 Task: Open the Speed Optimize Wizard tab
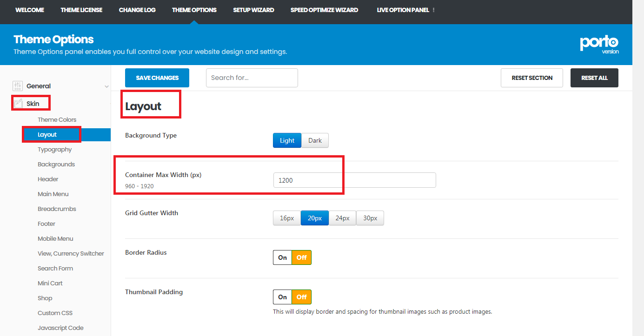point(324,10)
